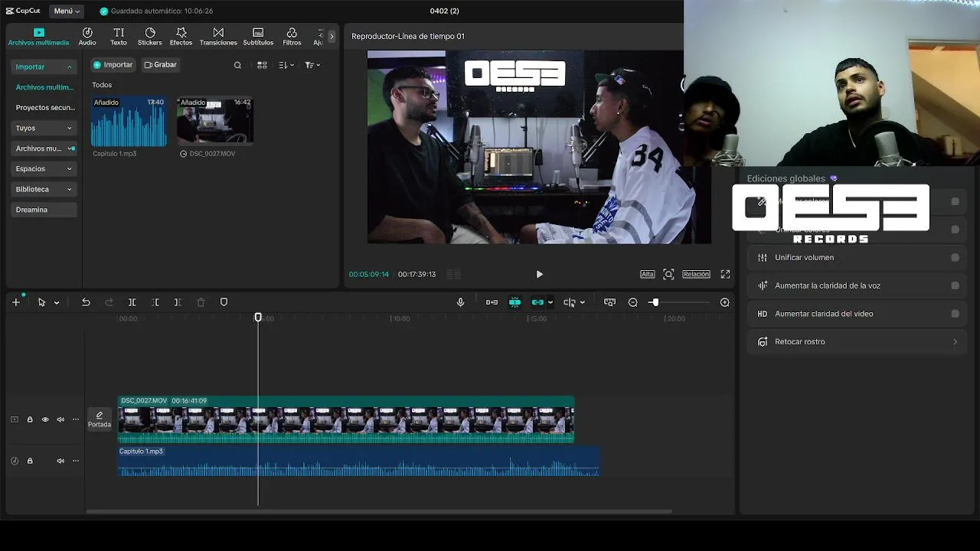The image size is (980, 551).
Task: Hide the video track with eye icon
Action: 45,419
